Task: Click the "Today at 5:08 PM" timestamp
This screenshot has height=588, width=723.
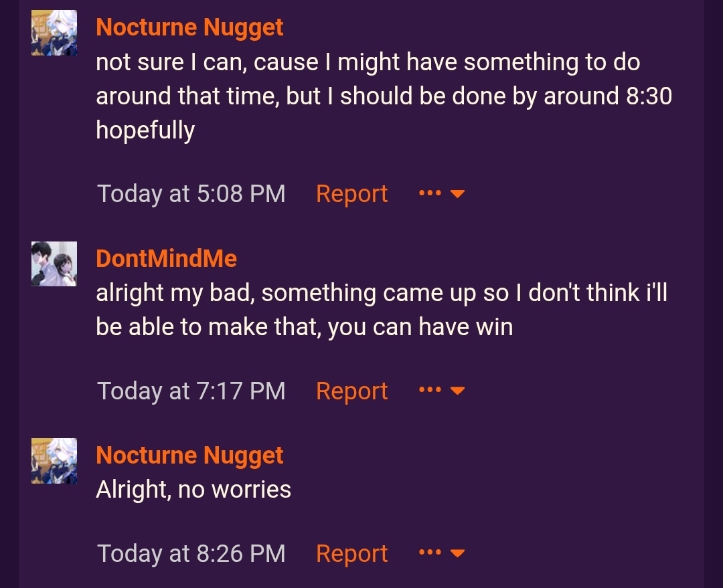Action: (191, 194)
